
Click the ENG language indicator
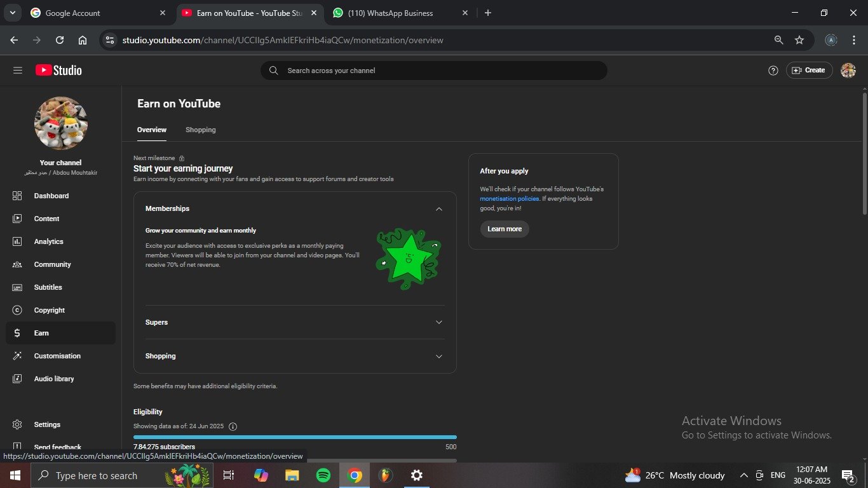[x=778, y=475]
